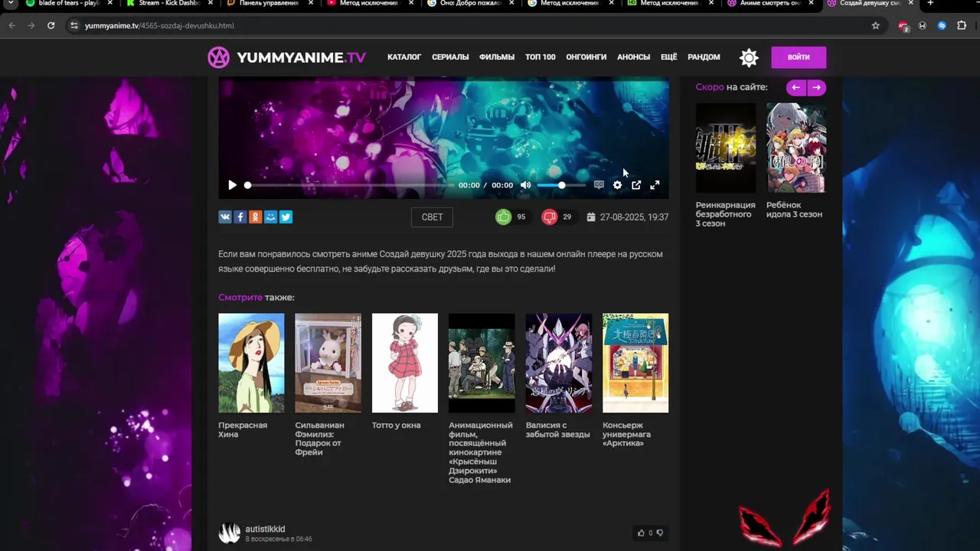This screenshot has height=551, width=980.
Task: Click the Тотто у окна title link
Action: coord(396,425)
